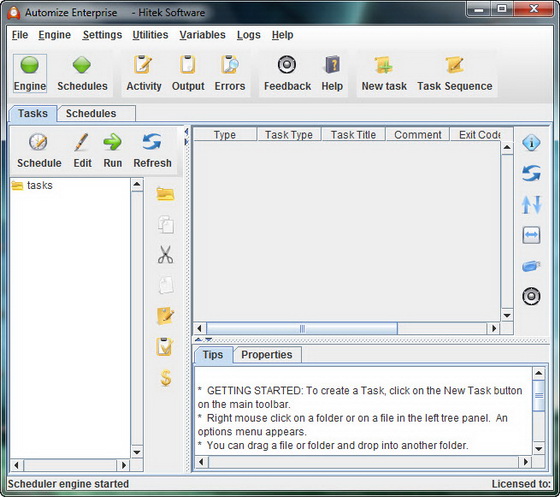The image size is (560, 497).
Task: Run the selected task with green arrow
Action: (x=112, y=142)
